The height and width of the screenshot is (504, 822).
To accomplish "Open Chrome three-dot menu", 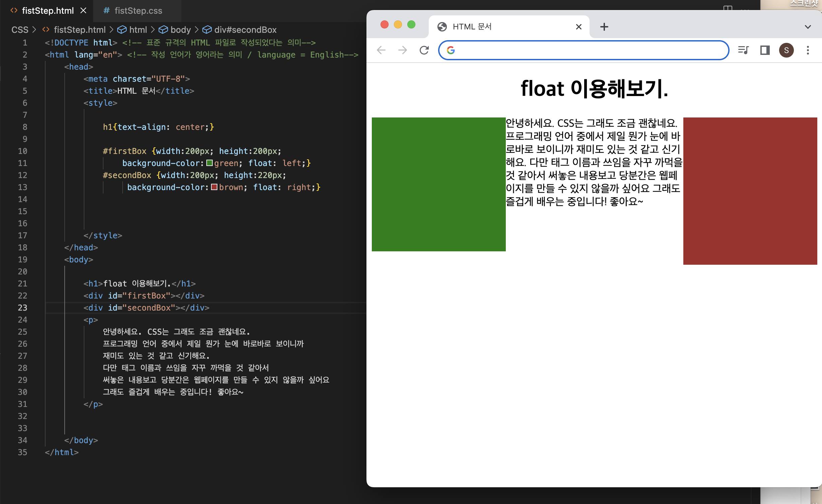I will [808, 50].
